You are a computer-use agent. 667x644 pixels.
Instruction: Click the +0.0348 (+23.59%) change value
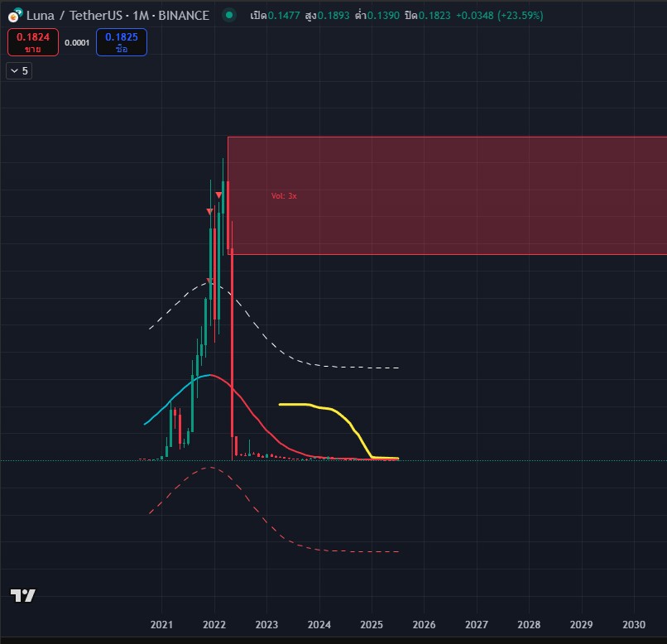[499, 15]
